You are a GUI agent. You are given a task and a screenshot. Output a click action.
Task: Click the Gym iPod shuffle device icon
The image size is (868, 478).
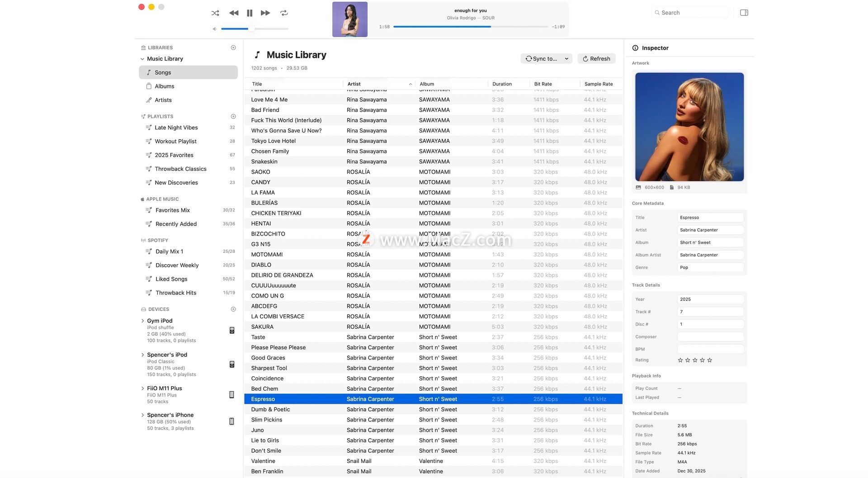[x=232, y=331]
